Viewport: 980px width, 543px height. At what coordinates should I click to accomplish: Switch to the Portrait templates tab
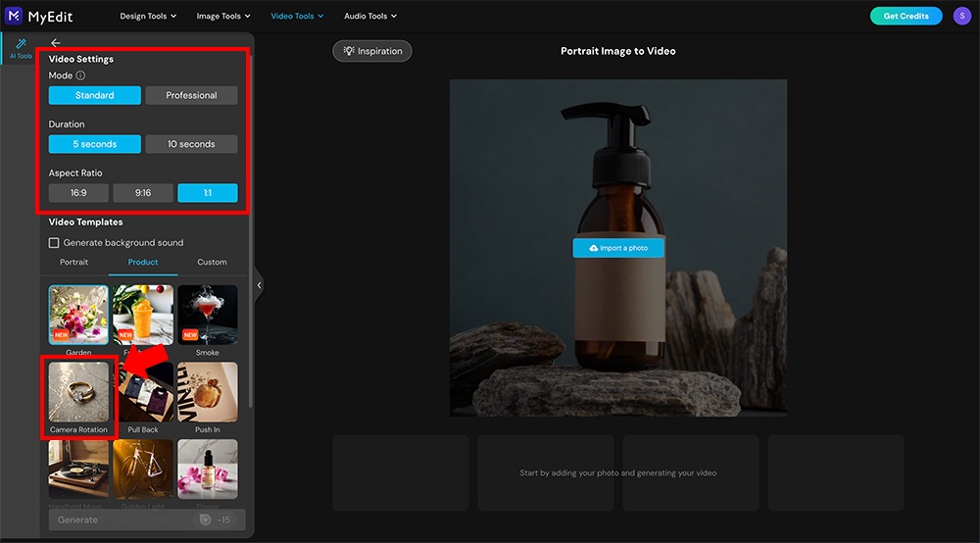tap(73, 262)
